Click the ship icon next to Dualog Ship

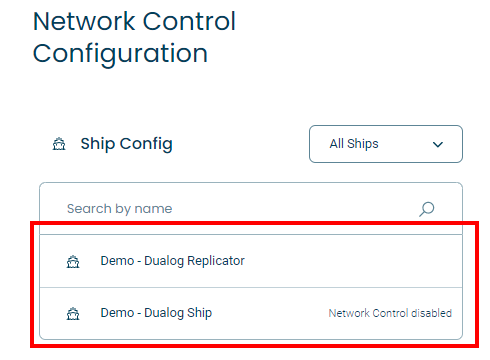73,314
